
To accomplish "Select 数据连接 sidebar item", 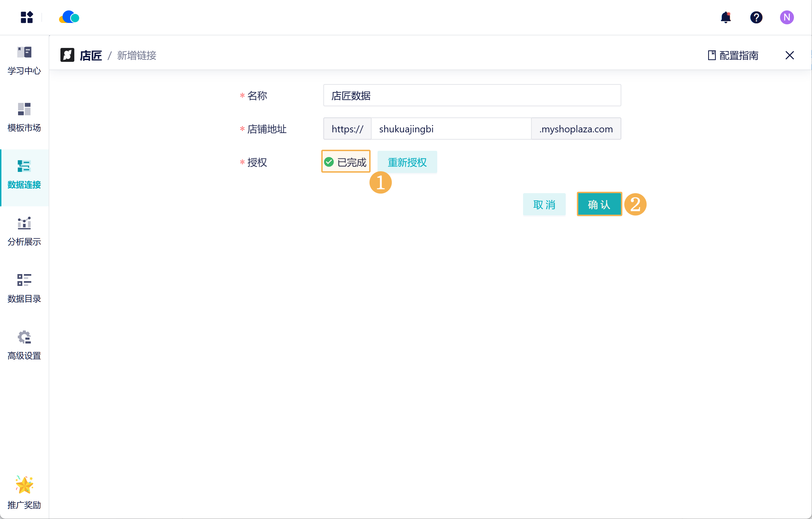I will click(x=24, y=175).
